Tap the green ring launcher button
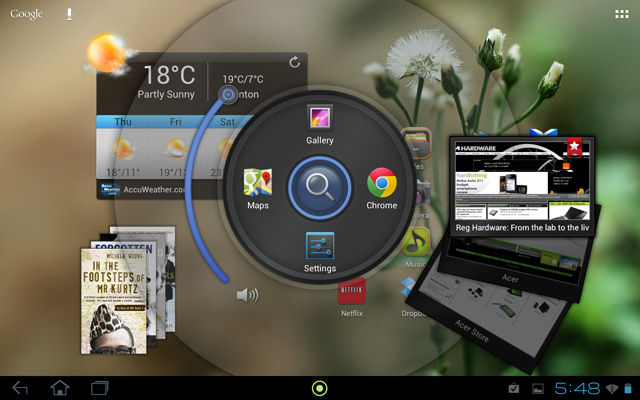Viewport: 640px width, 400px height. (x=320, y=388)
